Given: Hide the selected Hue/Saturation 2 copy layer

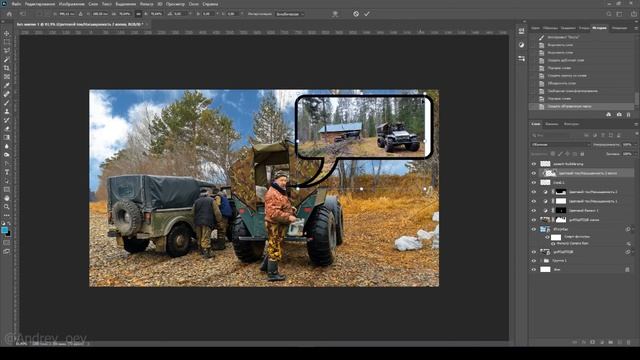Looking at the screenshot, I should 533,173.
